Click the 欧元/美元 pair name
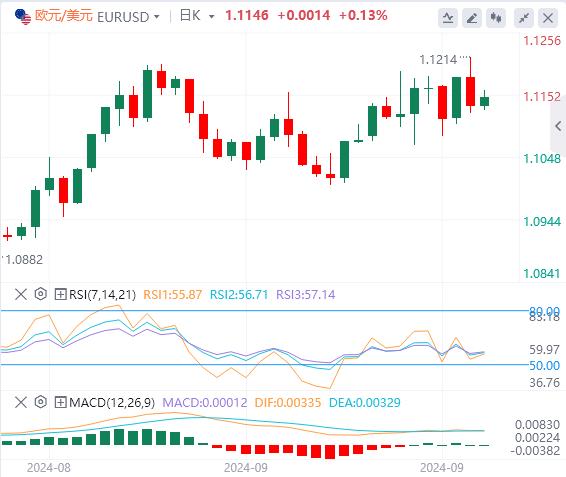This screenshot has width=566, height=477. point(64,16)
